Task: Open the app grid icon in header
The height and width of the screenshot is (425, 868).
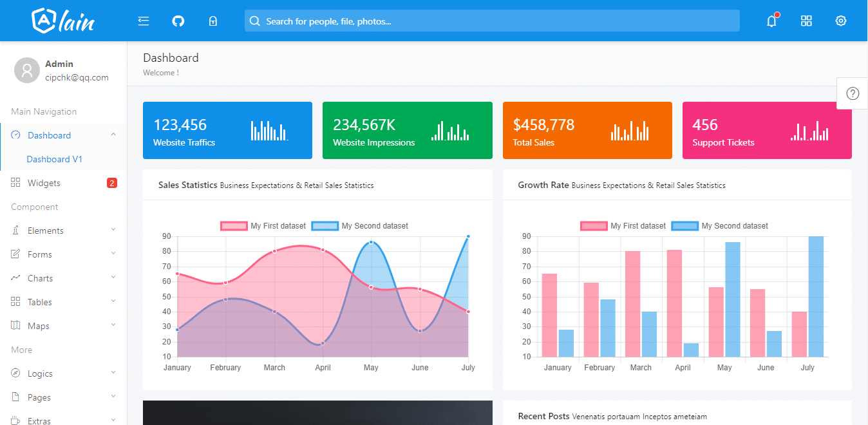Action: (806, 21)
